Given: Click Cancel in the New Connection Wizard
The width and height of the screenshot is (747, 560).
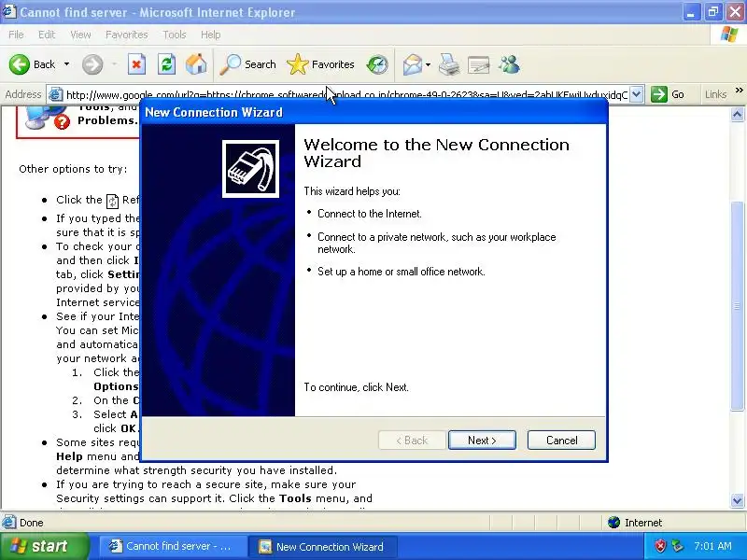Looking at the screenshot, I should coord(561,440).
